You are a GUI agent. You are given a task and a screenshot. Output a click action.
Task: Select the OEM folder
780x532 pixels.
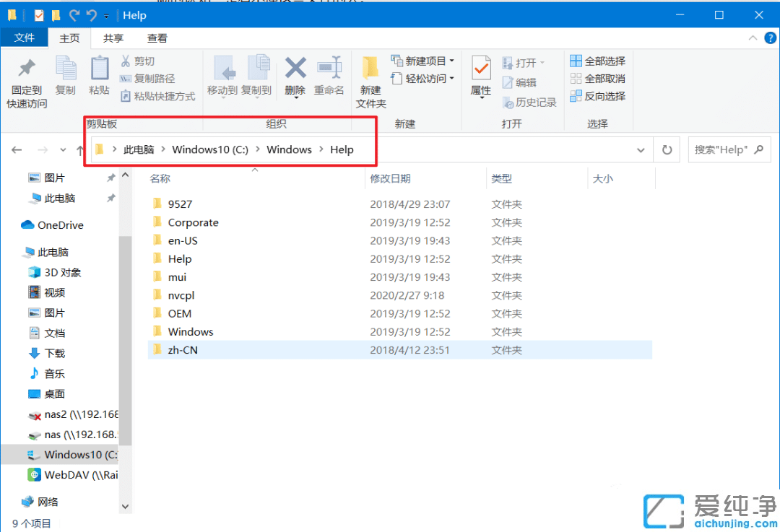point(400,314)
